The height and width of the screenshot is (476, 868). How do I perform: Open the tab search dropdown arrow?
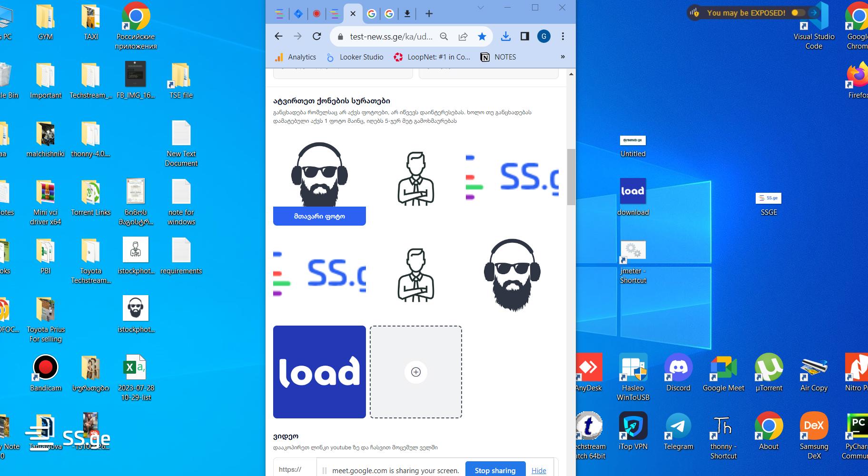(481, 8)
